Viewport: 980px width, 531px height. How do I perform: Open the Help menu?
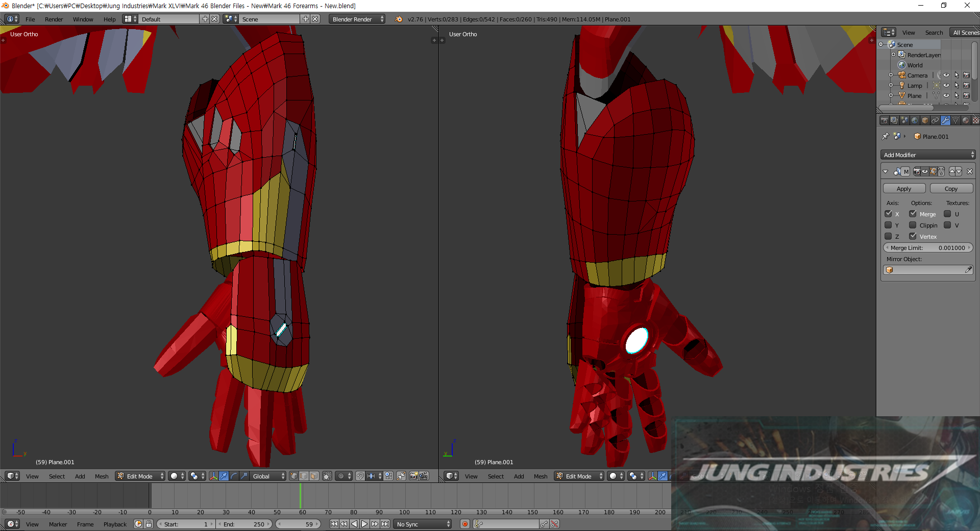(109, 19)
